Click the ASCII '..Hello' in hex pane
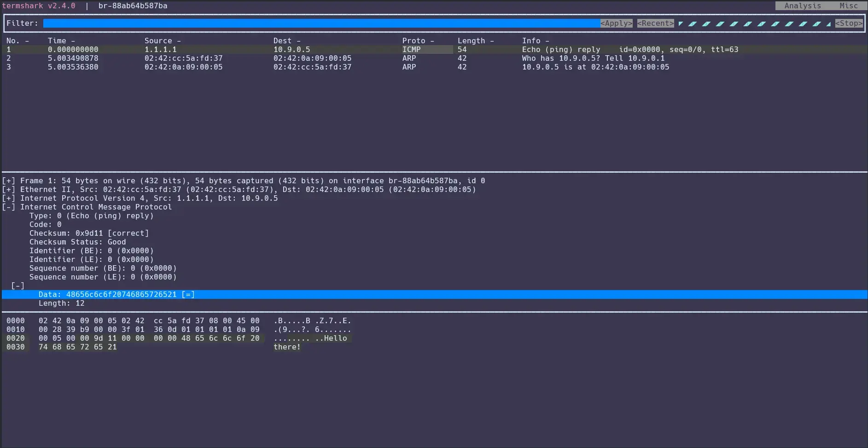 click(x=331, y=338)
